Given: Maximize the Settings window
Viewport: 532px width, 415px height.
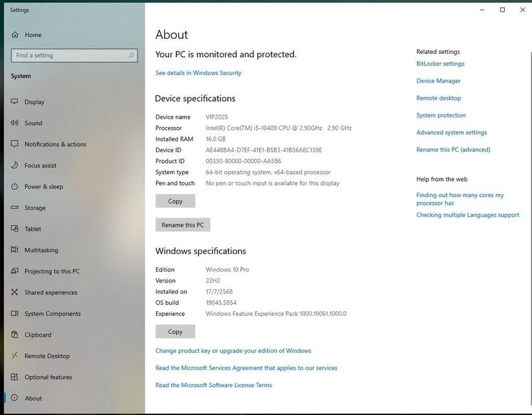Looking at the screenshot, I should pyautogui.click(x=502, y=10).
